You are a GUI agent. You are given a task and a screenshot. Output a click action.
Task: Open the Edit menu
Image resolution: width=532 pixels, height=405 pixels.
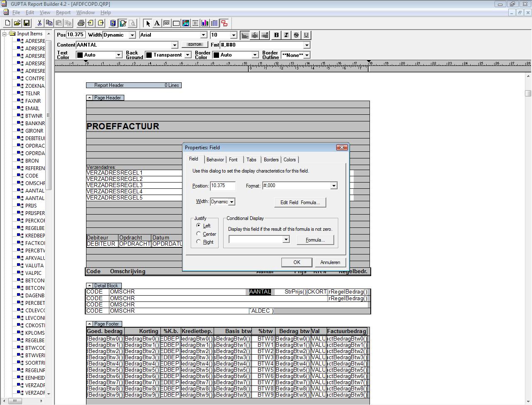30,12
